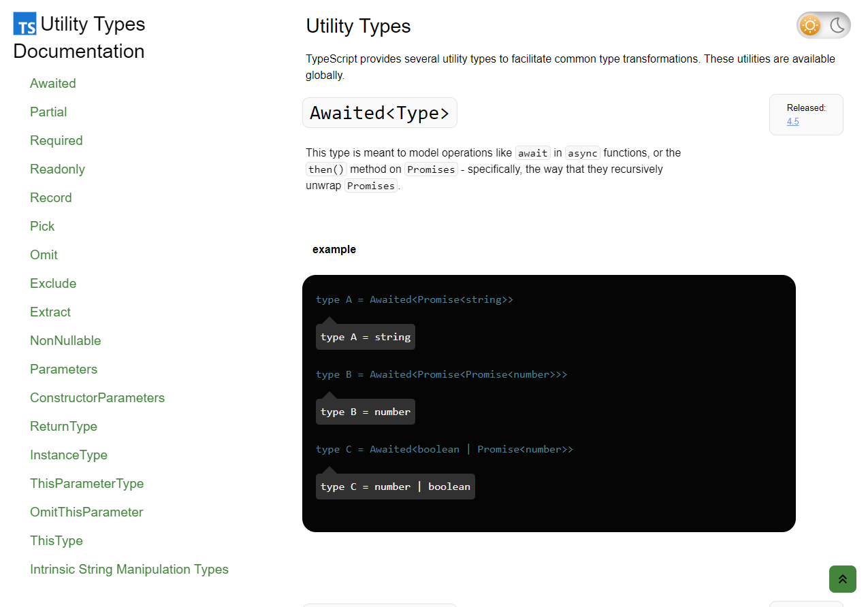
Task: Click the 'Released:' label
Action: click(806, 108)
